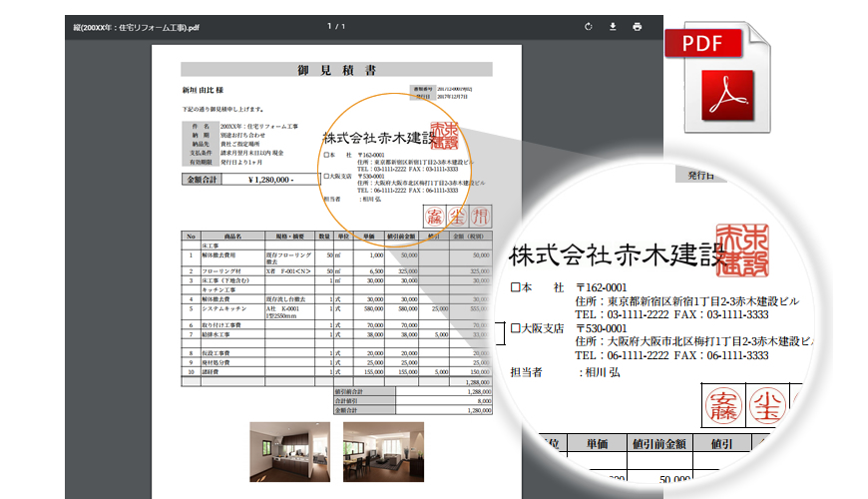Click small company seal on document page
The height and width of the screenshot is (499, 868).
tap(445, 137)
